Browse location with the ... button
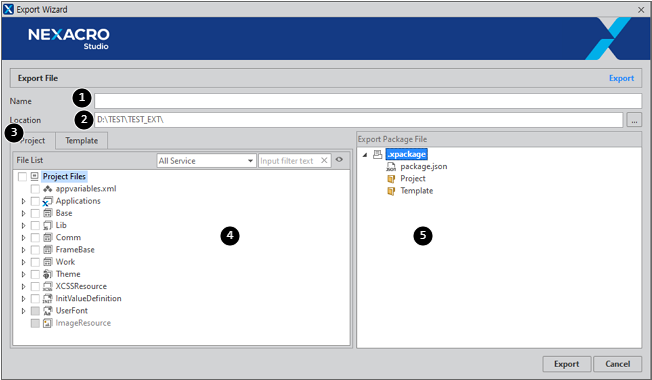This screenshot has width=652, height=380. pos(634,120)
